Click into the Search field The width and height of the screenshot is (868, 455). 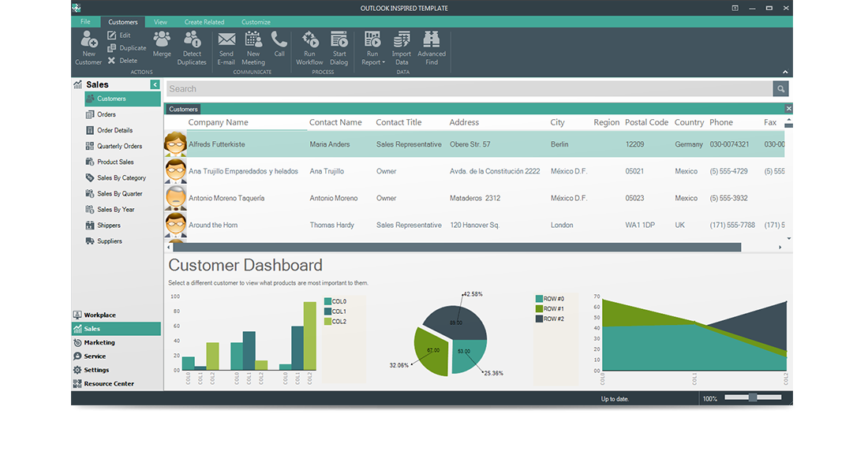pos(469,89)
